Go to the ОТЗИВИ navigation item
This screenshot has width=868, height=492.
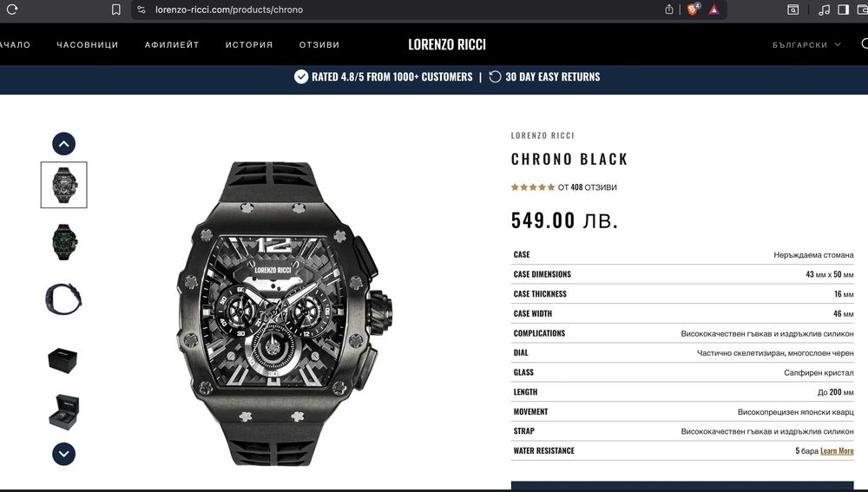click(x=319, y=45)
